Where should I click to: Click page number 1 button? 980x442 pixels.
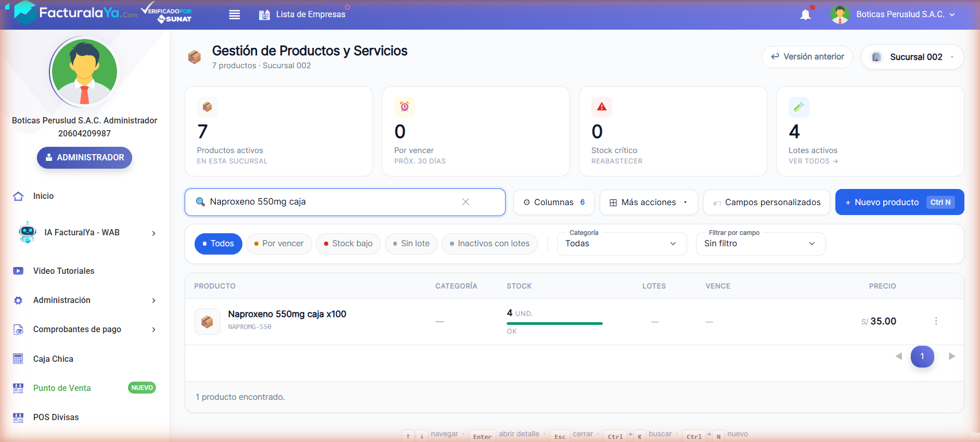click(922, 357)
